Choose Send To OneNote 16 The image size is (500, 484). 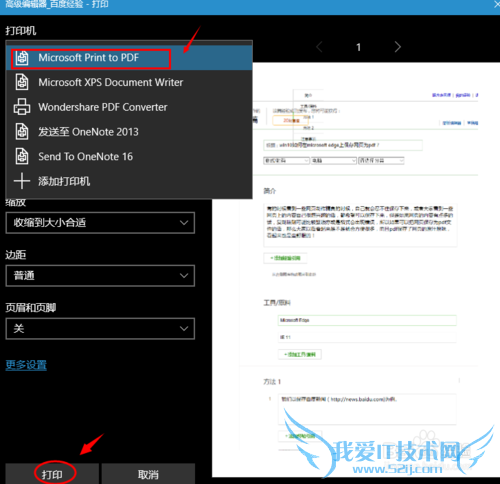point(129,156)
